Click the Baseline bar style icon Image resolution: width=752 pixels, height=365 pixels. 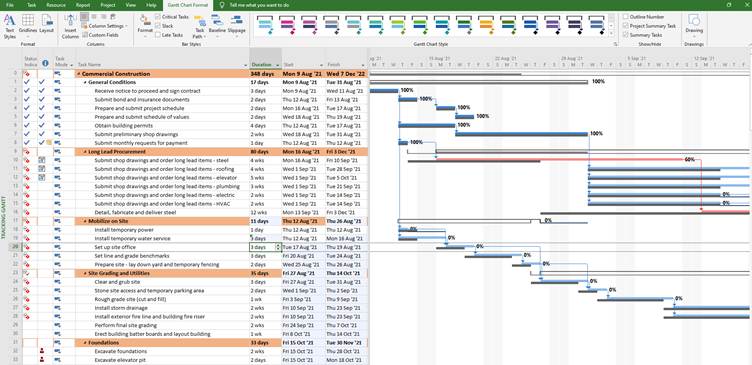[x=217, y=24]
